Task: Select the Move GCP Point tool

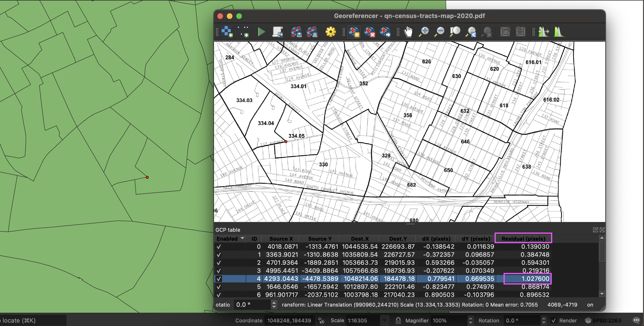Action: tap(385, 32)
